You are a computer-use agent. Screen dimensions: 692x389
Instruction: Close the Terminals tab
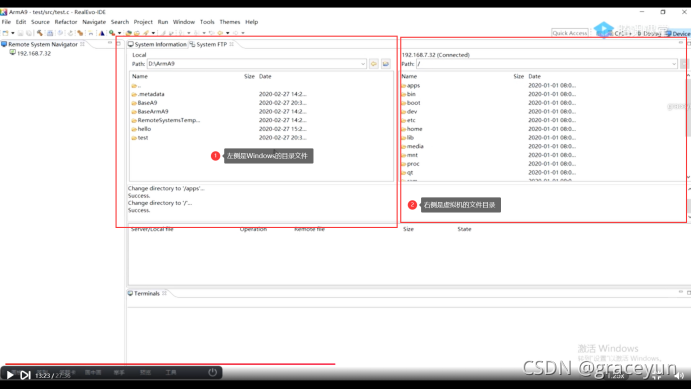165,293
